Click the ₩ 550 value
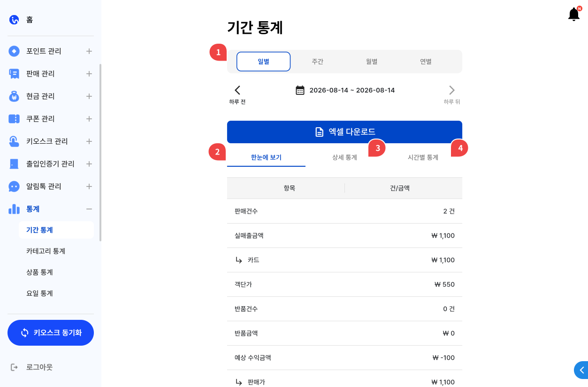588x387 pixels. point(444,285)
